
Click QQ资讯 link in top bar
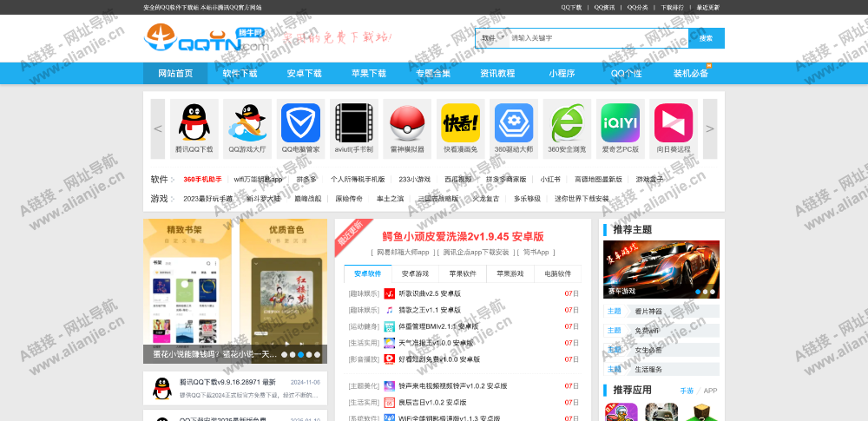coord(604,7)
